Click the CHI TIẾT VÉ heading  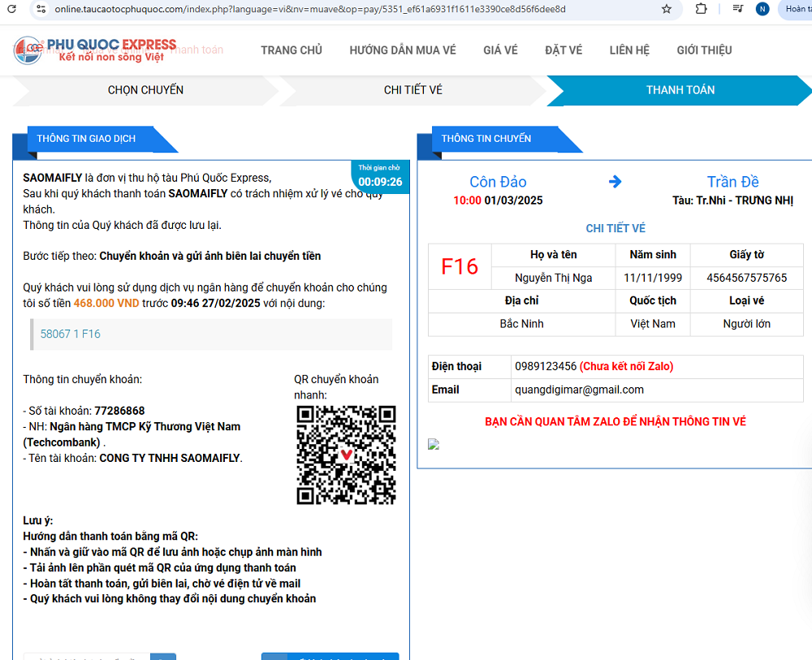(615, 228)
